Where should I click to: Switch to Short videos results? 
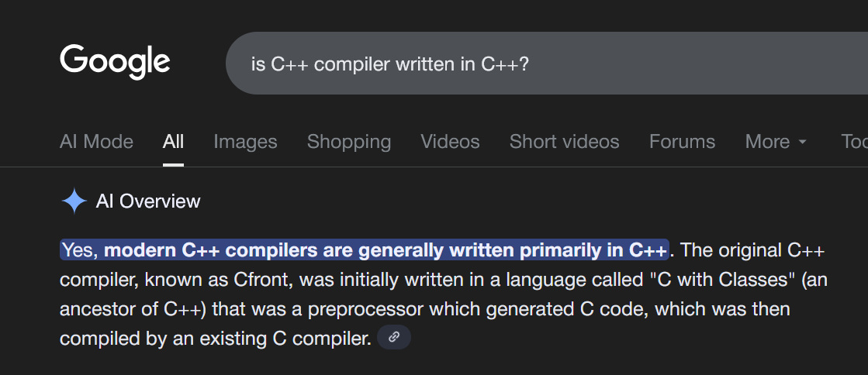(564, 142)
